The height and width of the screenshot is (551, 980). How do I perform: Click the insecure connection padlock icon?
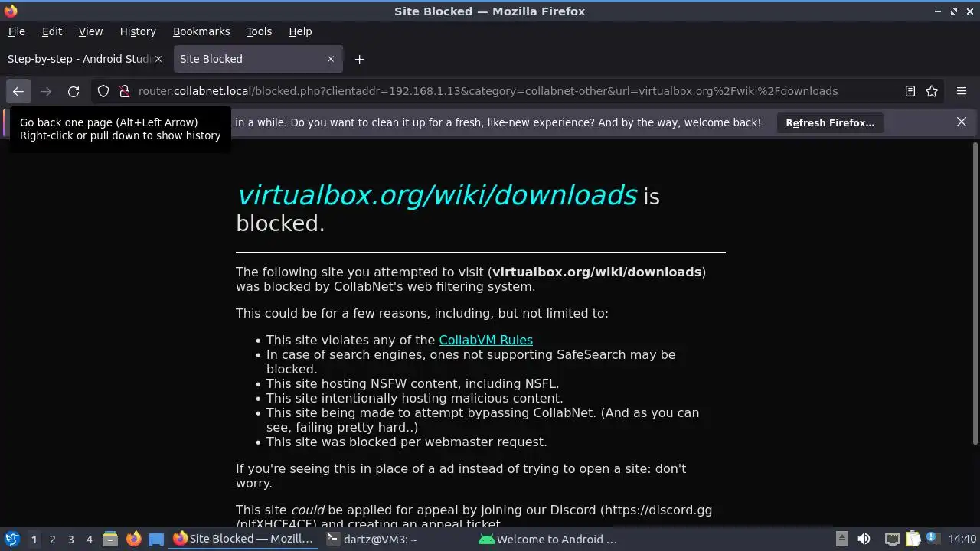(x=125, y=91)
